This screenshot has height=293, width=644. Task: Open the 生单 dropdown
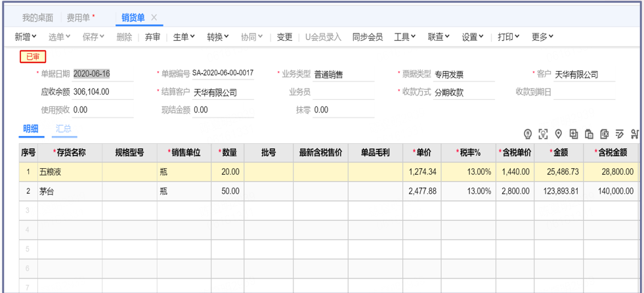pyautogui.click(x=184, y=37)
